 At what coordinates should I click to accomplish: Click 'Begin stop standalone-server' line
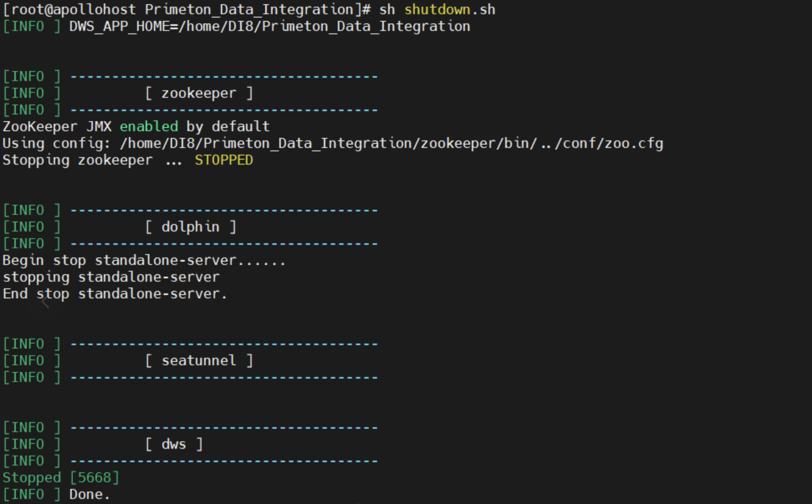click(144, 260)
